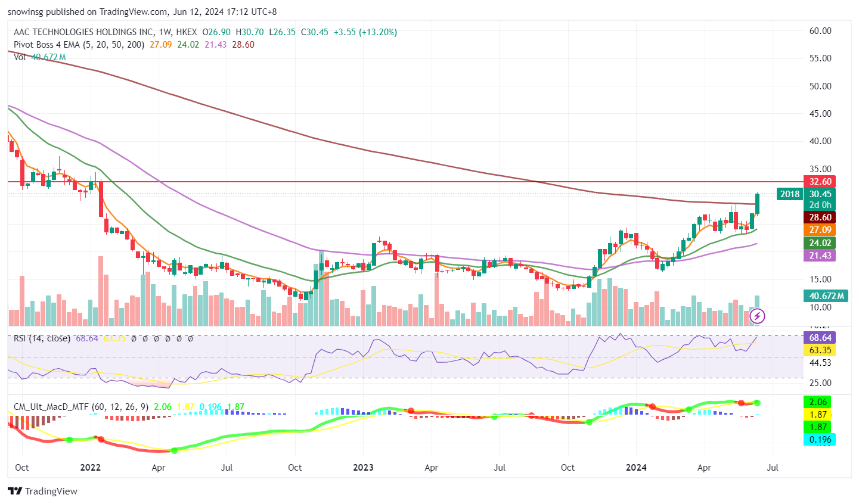The width and height of the screenshot is (859, 504).
Task: Click the 2023 label on time axis
Action: pos(363,468)
